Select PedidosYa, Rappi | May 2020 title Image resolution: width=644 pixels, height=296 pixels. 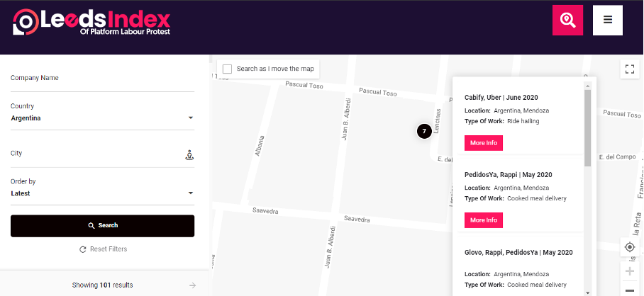point(508,175)
